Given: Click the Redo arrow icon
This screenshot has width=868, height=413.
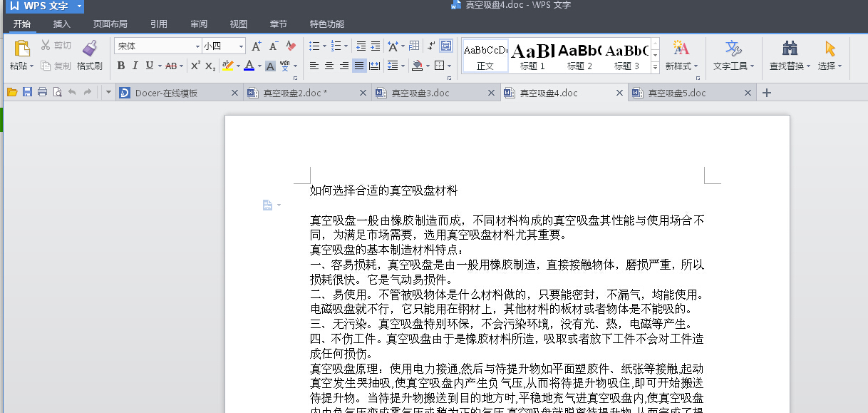Looking at the screenshot, I should pos(87,93).
